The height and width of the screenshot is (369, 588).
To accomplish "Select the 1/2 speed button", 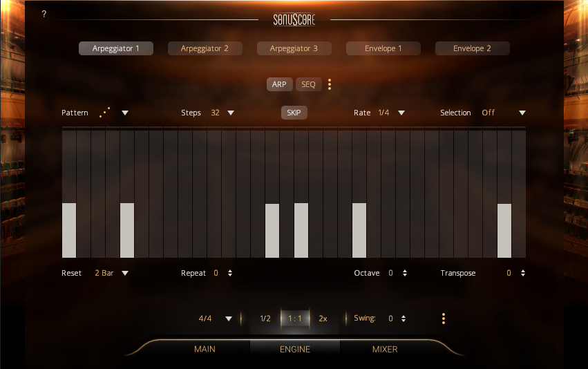I will (265, 319).
